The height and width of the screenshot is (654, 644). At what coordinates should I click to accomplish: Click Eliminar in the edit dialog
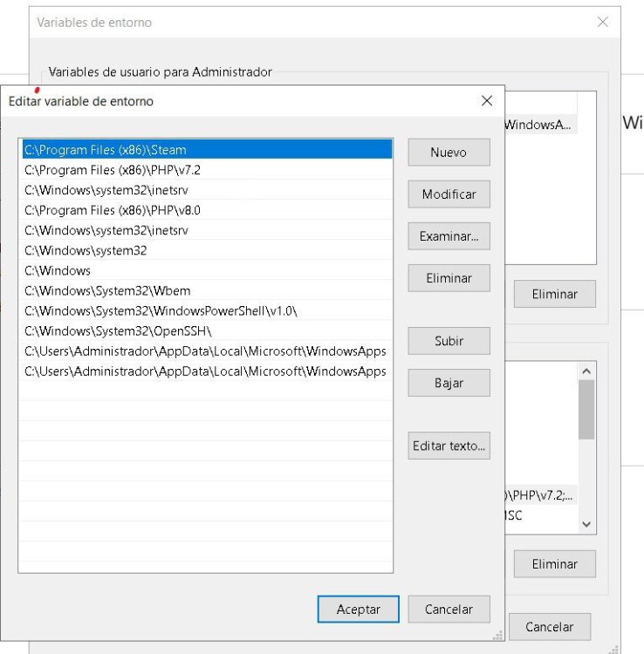click(449, 278)
